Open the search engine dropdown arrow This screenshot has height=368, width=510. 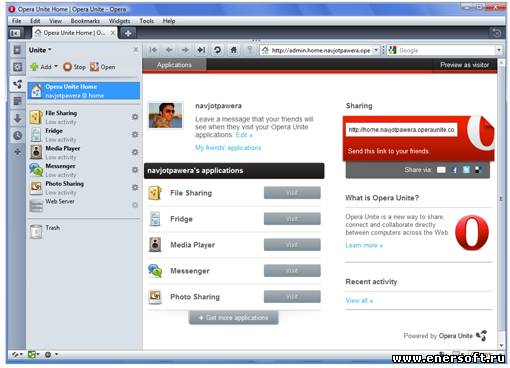[499, 50]
